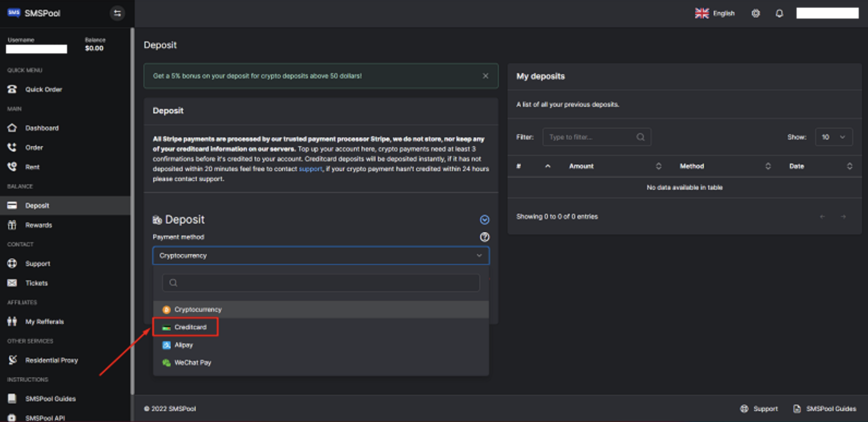Choose Alipay payment option
The image size is (868, 422).
[184, 345]
